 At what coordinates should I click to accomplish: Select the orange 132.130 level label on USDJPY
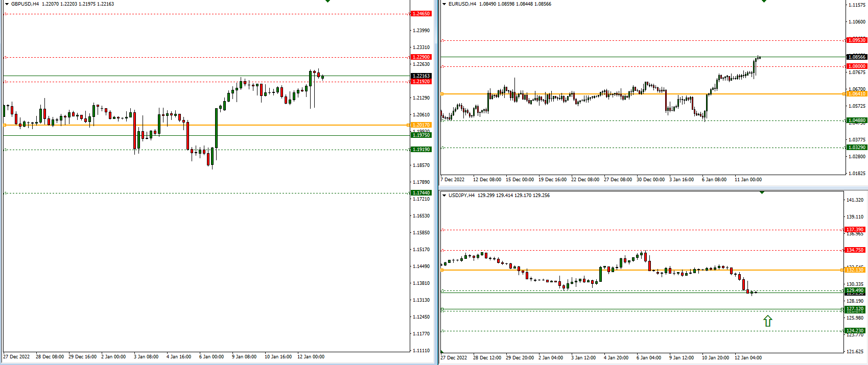click(x=855, y=270)
